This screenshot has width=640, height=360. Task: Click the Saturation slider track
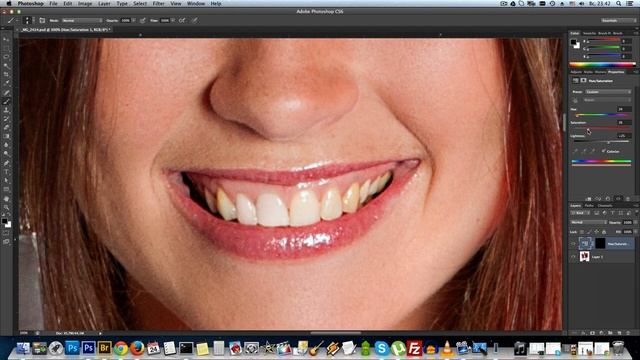602,128
